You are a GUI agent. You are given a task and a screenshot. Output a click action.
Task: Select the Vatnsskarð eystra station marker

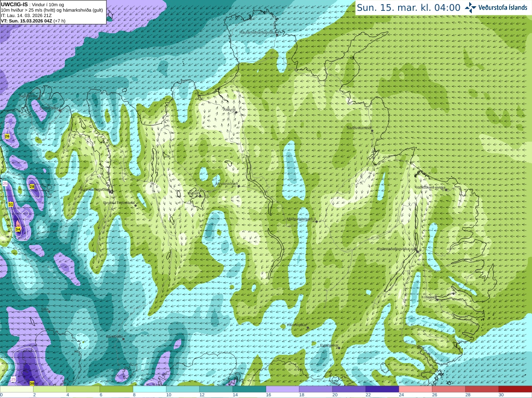[x=446, y=190]
